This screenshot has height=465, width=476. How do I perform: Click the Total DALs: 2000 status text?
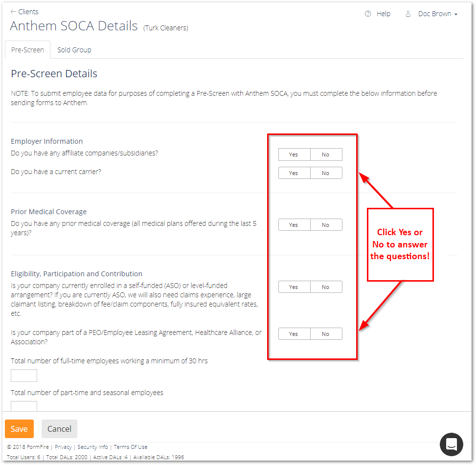67,457
